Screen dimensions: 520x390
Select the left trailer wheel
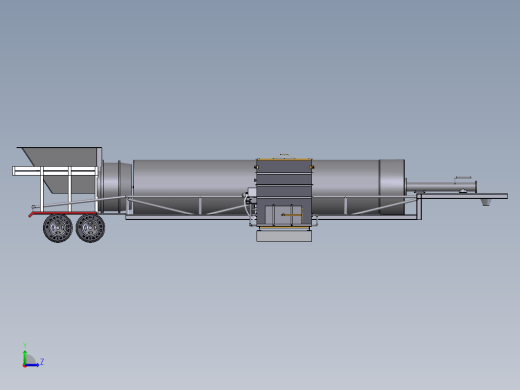click(x=58, y=228)
